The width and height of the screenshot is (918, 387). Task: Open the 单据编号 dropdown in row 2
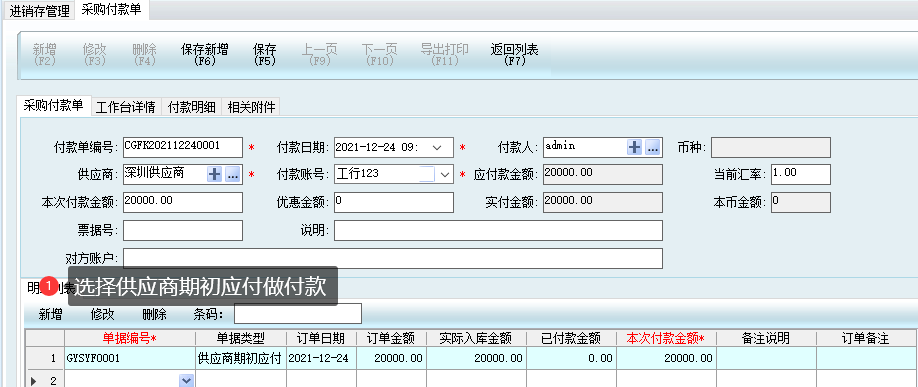(186, 381)
